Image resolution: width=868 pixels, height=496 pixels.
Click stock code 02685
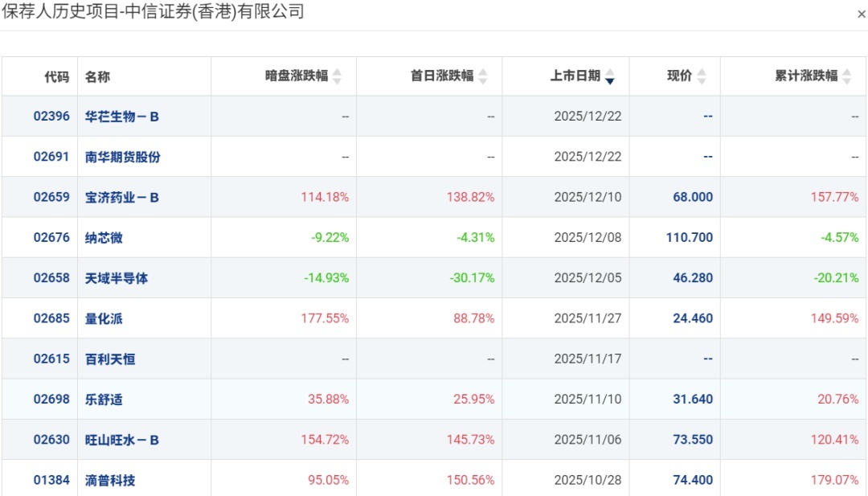[x=51, y=318]
